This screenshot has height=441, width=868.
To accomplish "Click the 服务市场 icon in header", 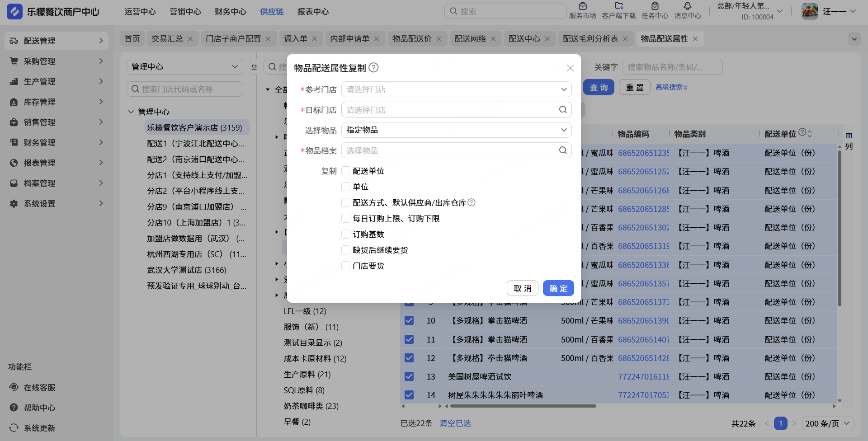I will [x=582, y=6].
